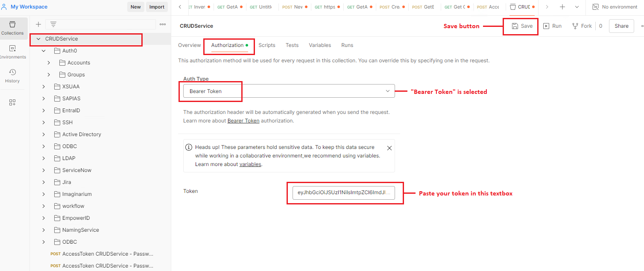Select the Groups folder label
The width and height of the screenshot is (644, 271).
coord(76,75)
